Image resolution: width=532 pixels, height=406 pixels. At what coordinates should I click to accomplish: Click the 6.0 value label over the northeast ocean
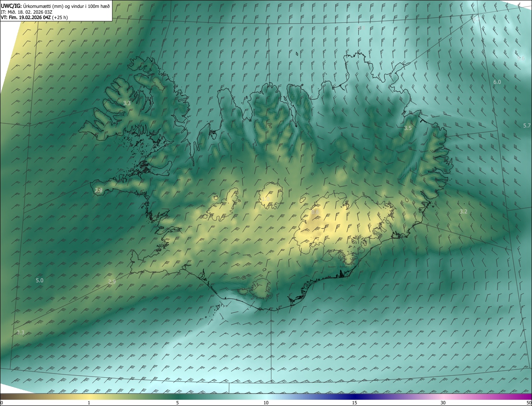click(497, 82)
